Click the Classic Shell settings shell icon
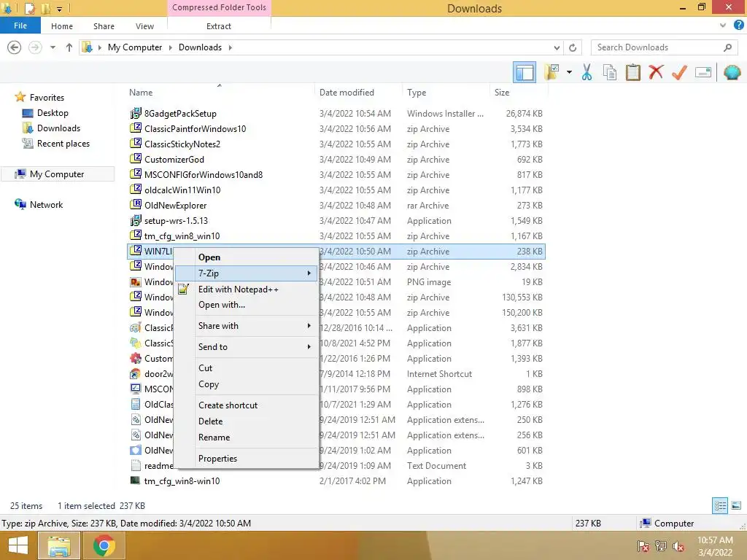The image size is (747, 560). pos(732,72)
